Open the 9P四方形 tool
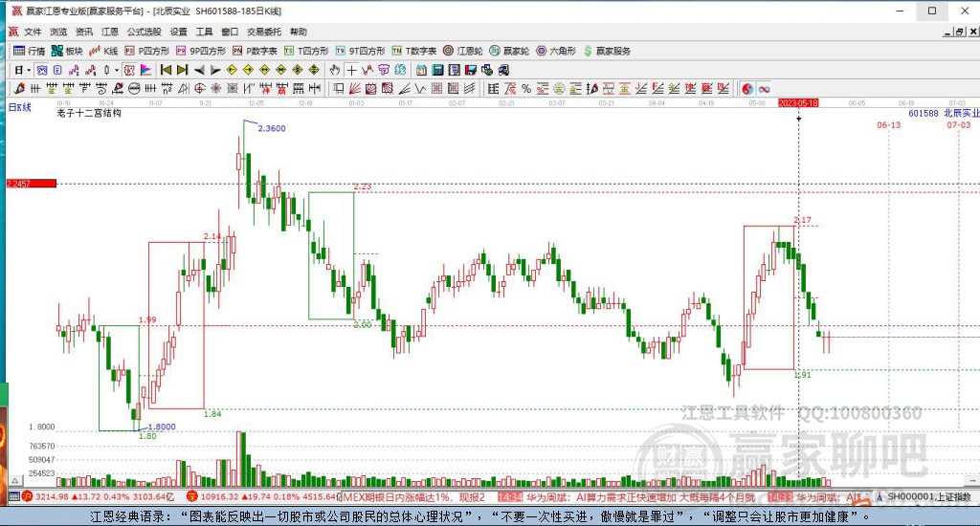 coord(201,51)
